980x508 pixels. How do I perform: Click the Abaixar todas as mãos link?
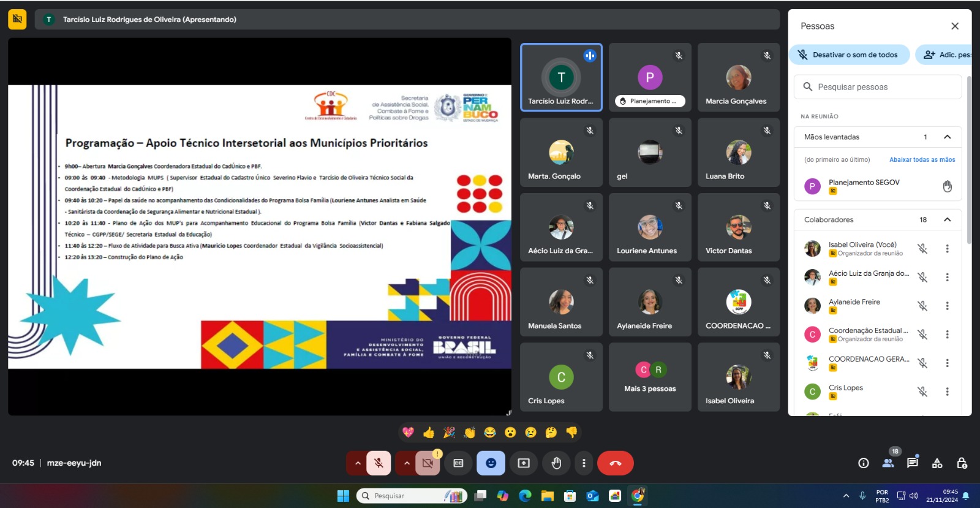[922, 159]
